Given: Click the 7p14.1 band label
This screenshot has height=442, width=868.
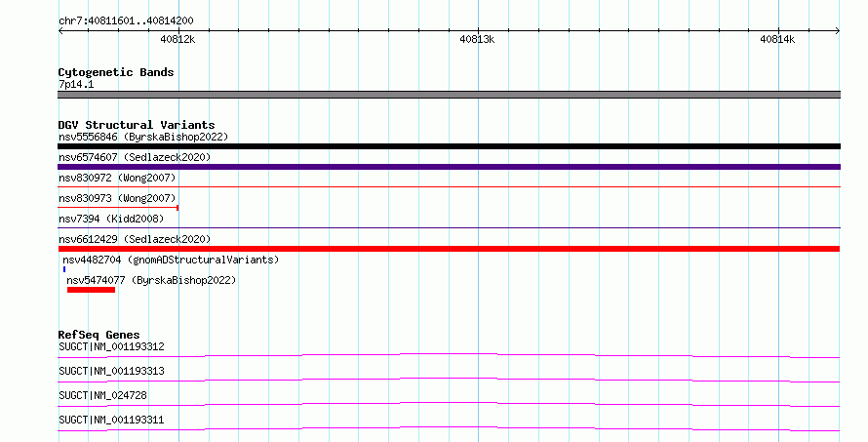Looking at the screenshot, I should pyautogui.click(x=76, y=84).
